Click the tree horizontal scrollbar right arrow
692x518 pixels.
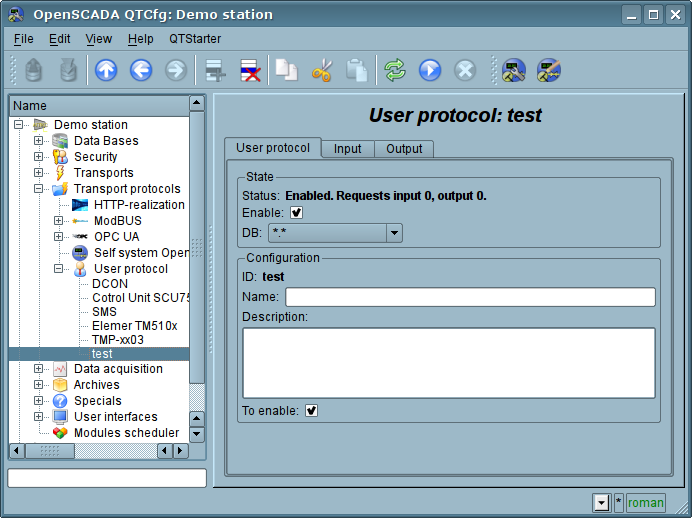180,450
